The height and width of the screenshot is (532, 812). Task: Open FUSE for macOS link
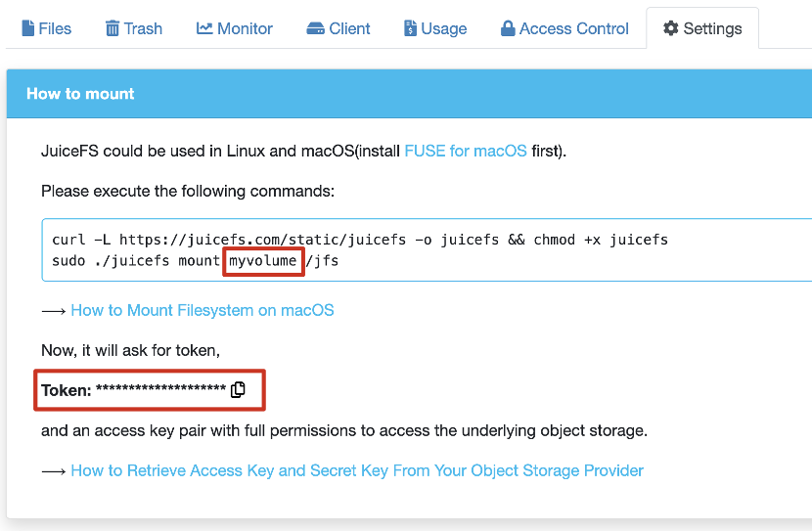(x=466, y=152)
